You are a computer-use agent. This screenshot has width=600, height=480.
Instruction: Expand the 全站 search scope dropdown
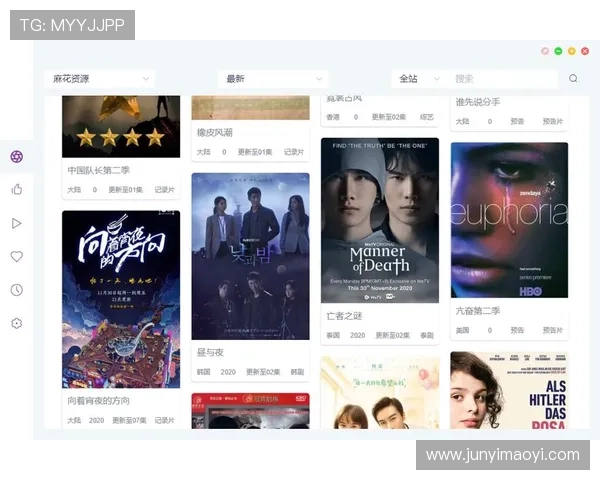pos(419,79)
